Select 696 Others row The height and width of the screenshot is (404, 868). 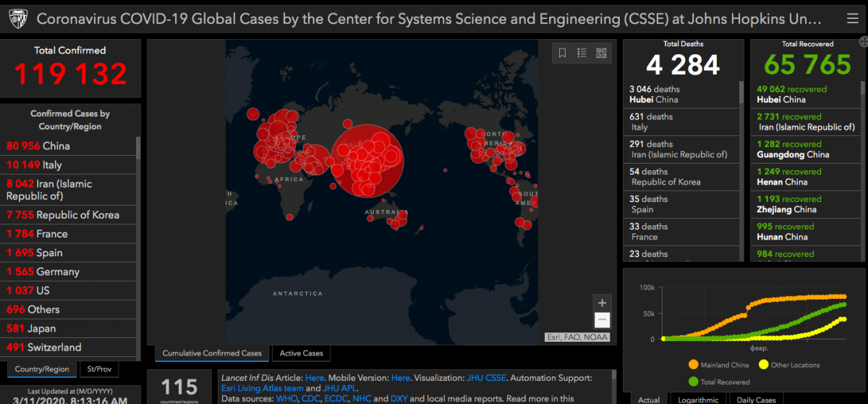tap(69, 309)
